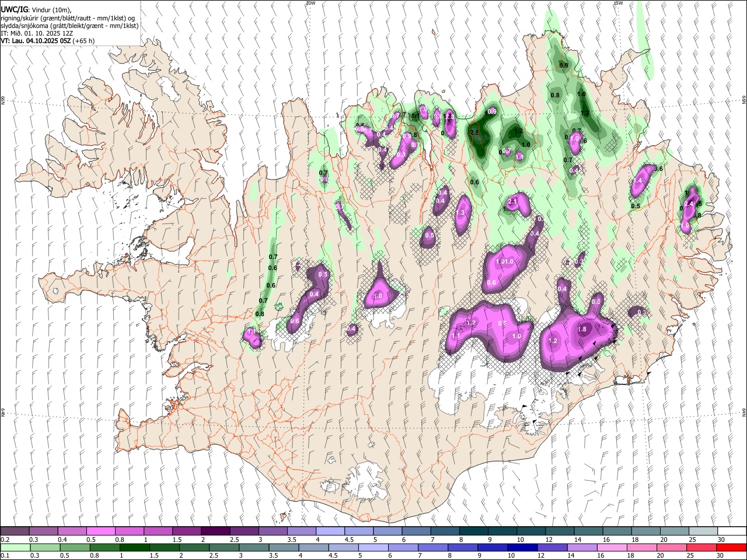Click the '2.4' value on the eastern snow blob

[689, 204]
